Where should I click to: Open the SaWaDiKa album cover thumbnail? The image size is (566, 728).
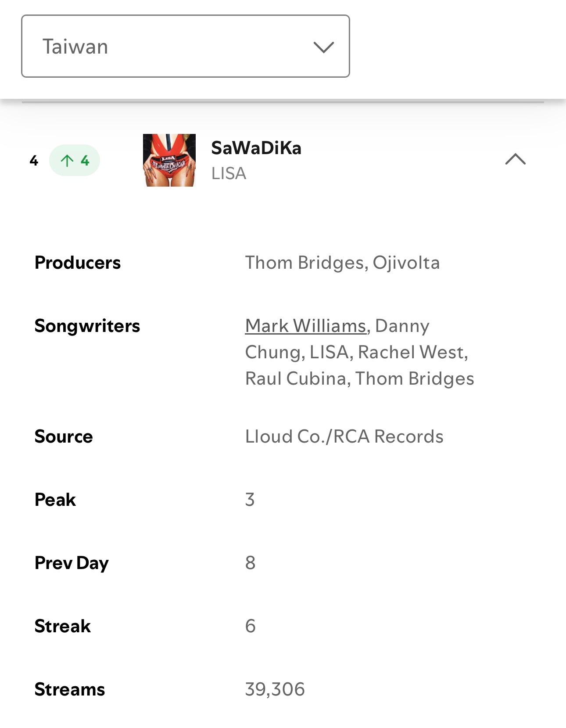tap(169, 160)
